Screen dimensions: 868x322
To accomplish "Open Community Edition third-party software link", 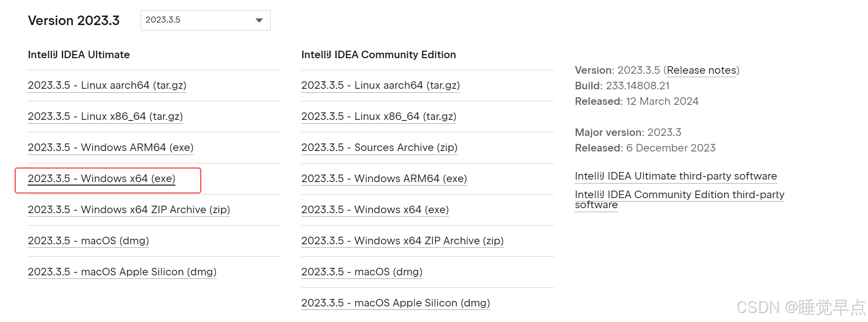I will pyautogui.click(x=679, y=195).
